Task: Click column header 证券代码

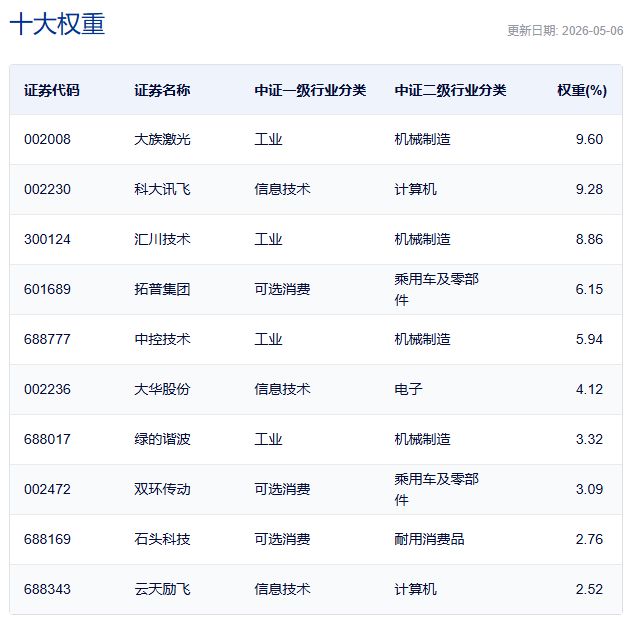Action: coord(52,90)
